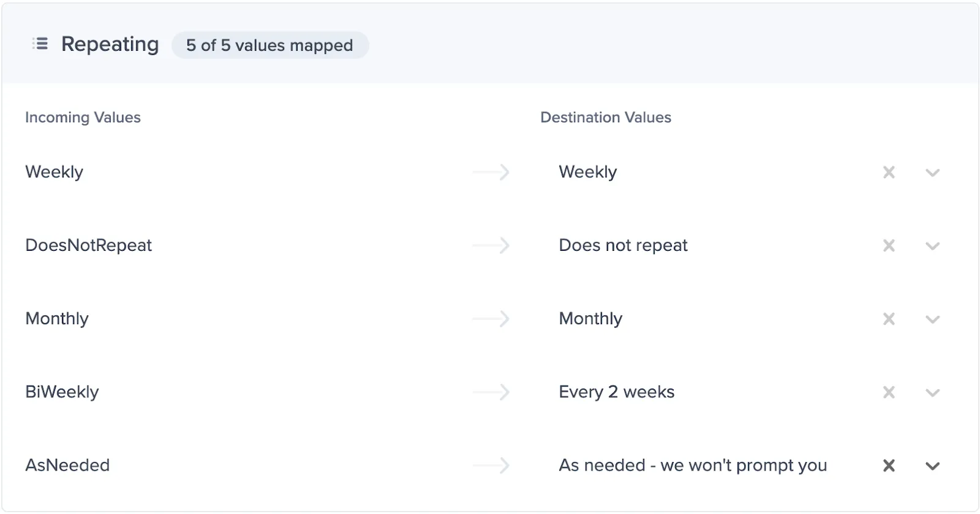Remove the Does not repeat mapping
This screenshot has height=514, width=980.
point(889,246)
